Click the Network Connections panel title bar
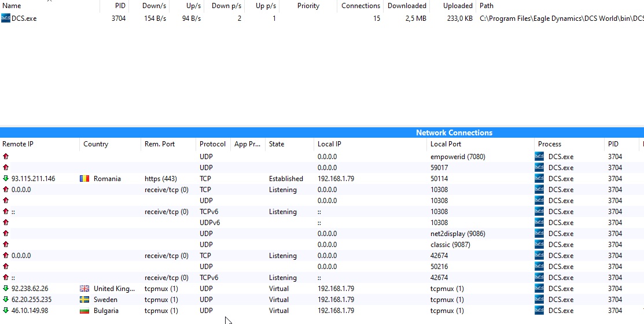Viewport: 644px width, 324px height. click(322, 132)
